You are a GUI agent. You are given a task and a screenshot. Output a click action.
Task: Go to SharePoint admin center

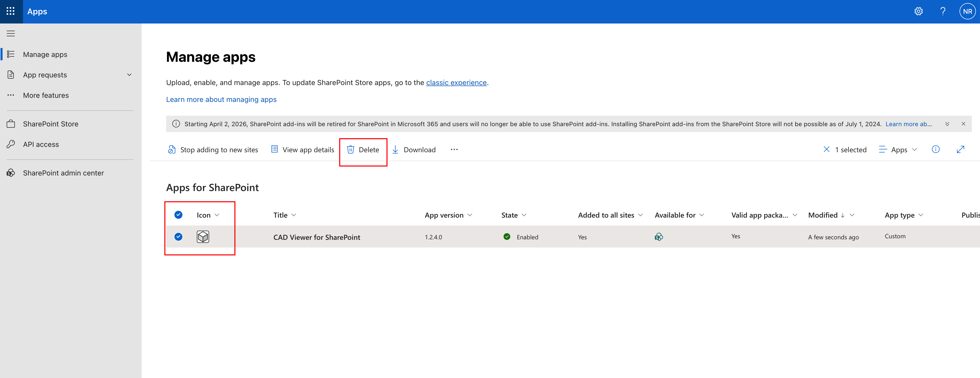[x=63, y=173]
